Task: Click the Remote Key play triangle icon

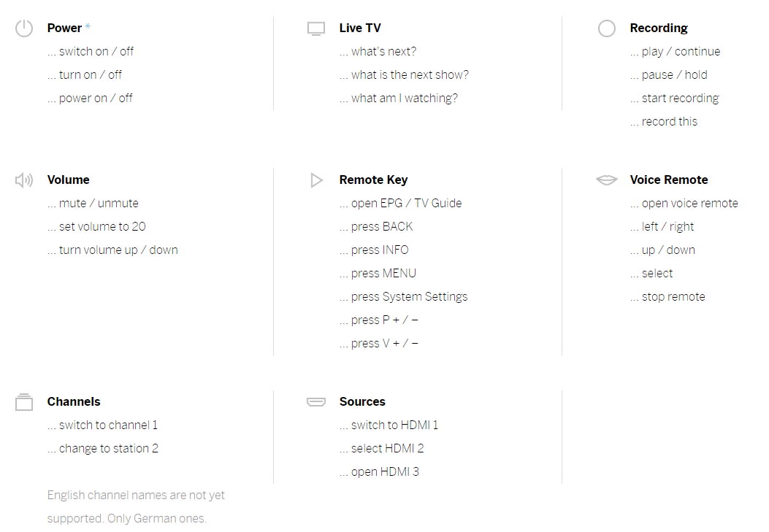Action: 316,180
